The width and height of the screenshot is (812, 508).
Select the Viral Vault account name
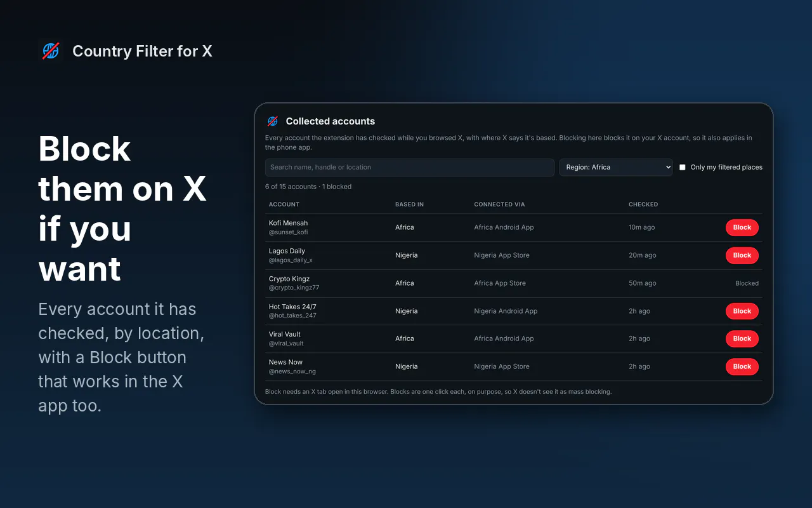click(x=285, y=335)
